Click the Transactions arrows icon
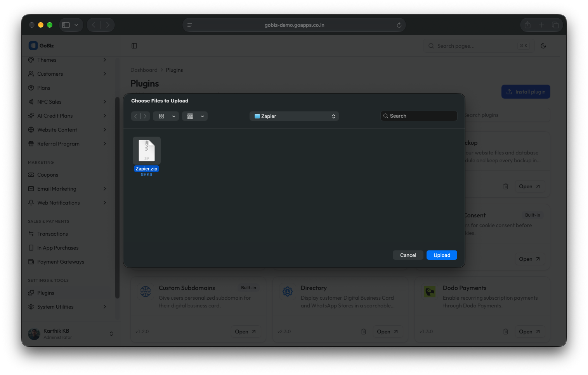 pos(31,234)
